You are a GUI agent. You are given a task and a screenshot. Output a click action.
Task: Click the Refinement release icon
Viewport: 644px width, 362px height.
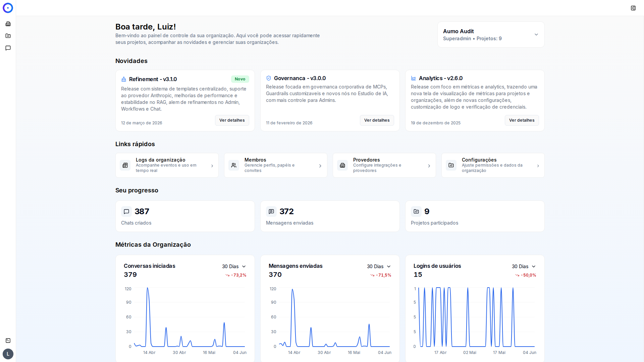tap(124, 79)
